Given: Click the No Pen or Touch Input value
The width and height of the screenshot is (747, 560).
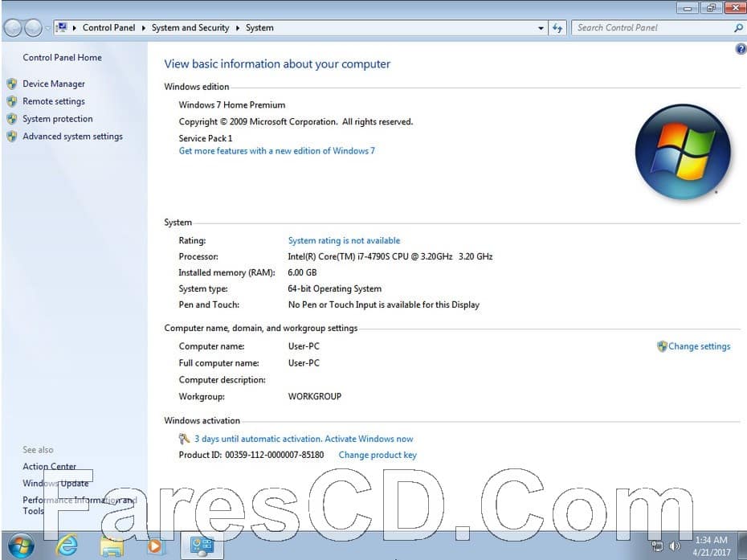Looking at the screenshot, I should click(x=383, y=305).
